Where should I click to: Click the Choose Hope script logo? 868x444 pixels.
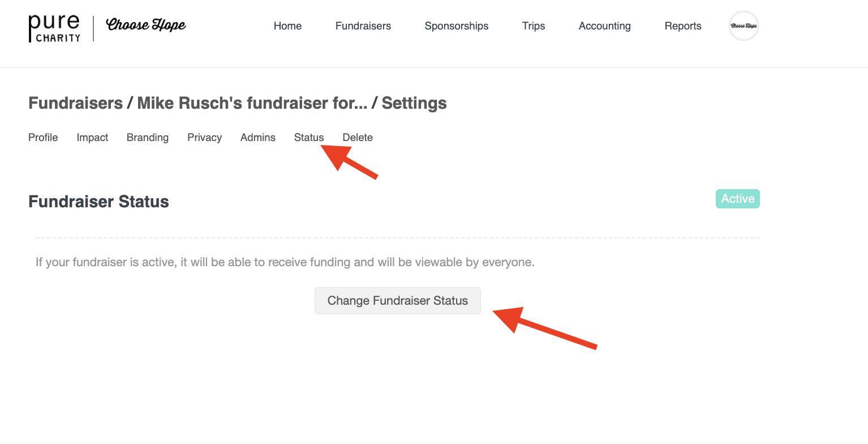pos(146,25)
